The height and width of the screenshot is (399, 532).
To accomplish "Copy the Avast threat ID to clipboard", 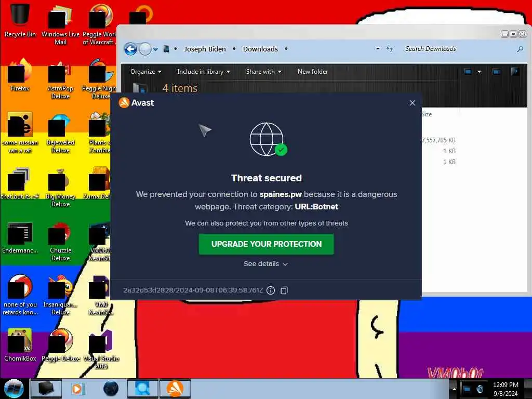I will pos(284,290).
